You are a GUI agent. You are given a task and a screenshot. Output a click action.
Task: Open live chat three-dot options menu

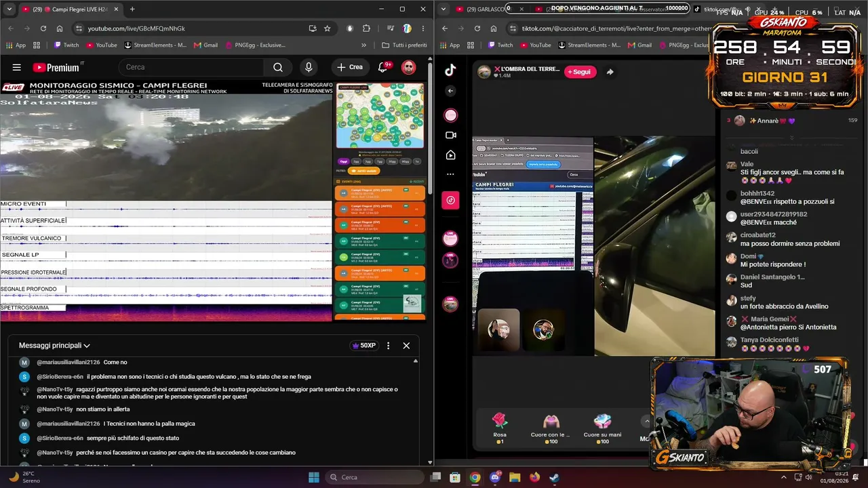click(388, 346)
